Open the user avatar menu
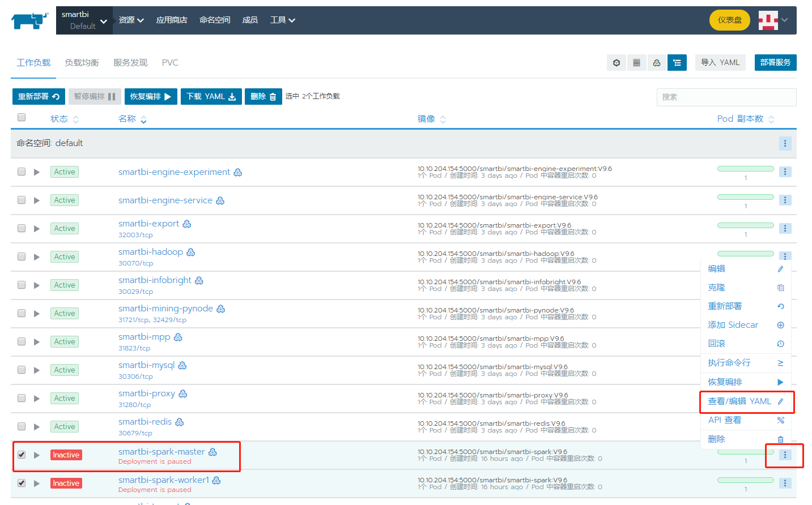This screenshot has height=505, width=812. (x=773, y=20)
